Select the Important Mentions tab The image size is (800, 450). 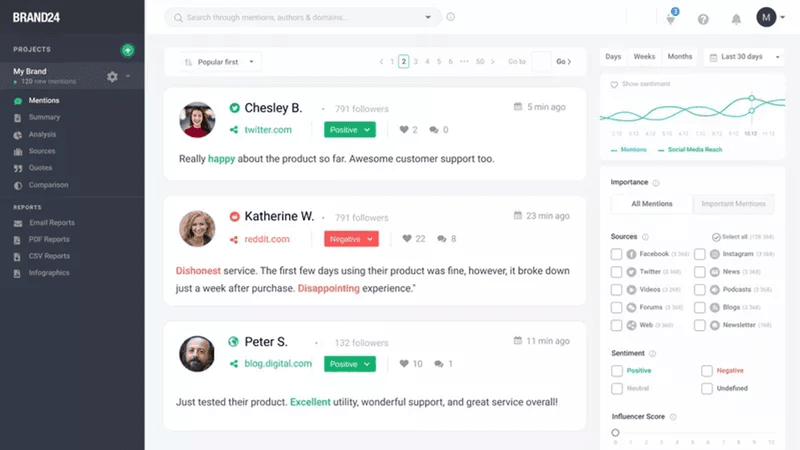tap(733, 204)
